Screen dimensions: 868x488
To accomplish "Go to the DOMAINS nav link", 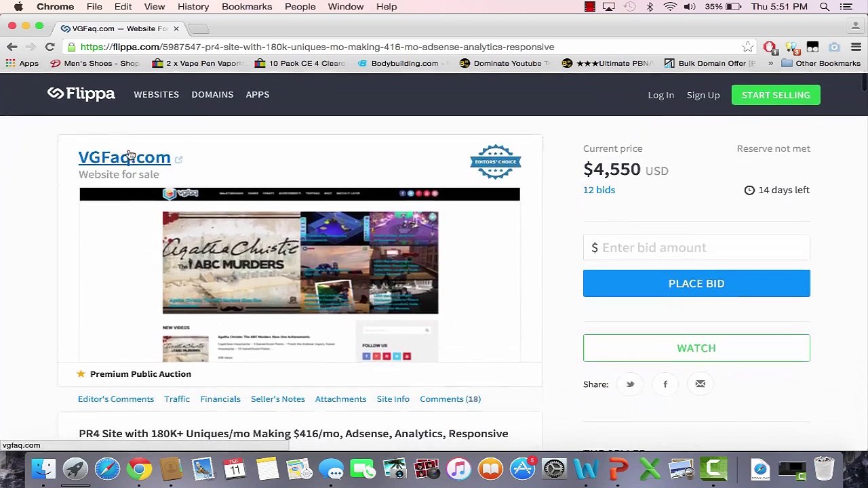I will [x=212, y=94].
